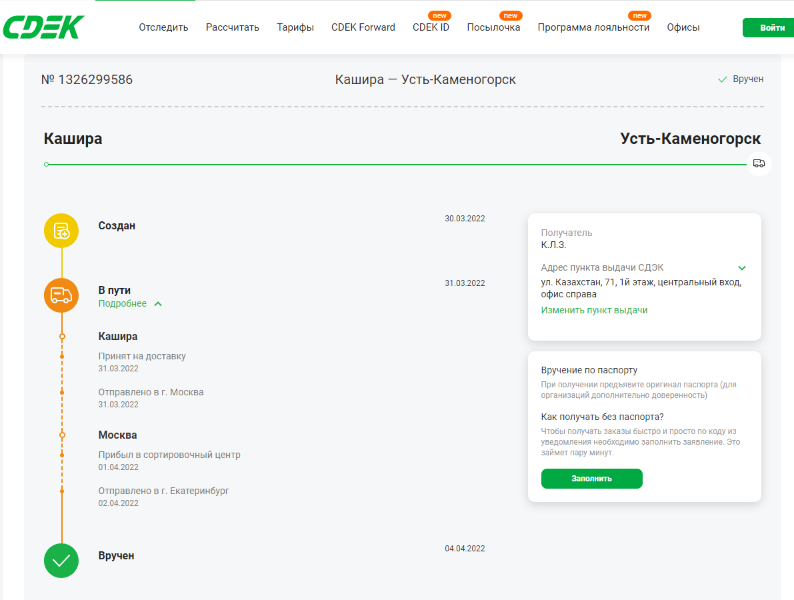The width and height of the screenshot is (794, 600).
Task: Click the delivery truck icon on route line
Action: pos(759,163)
